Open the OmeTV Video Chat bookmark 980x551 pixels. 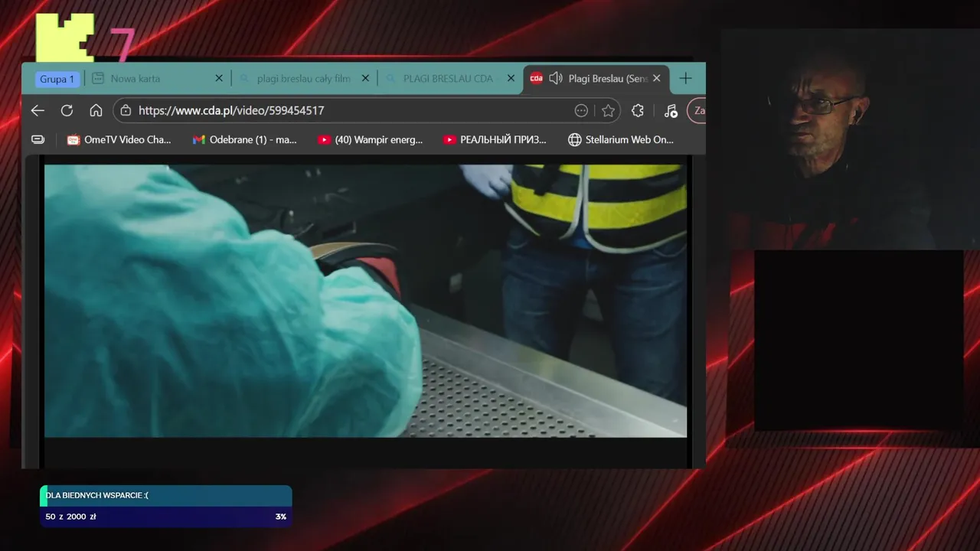pos(119,139)
